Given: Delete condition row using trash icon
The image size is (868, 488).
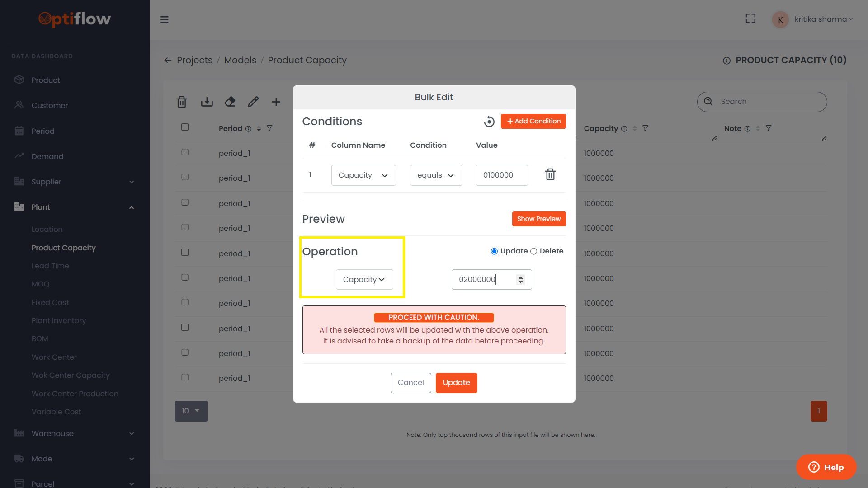Looking at the screenshot, I should tap(550, 174).
